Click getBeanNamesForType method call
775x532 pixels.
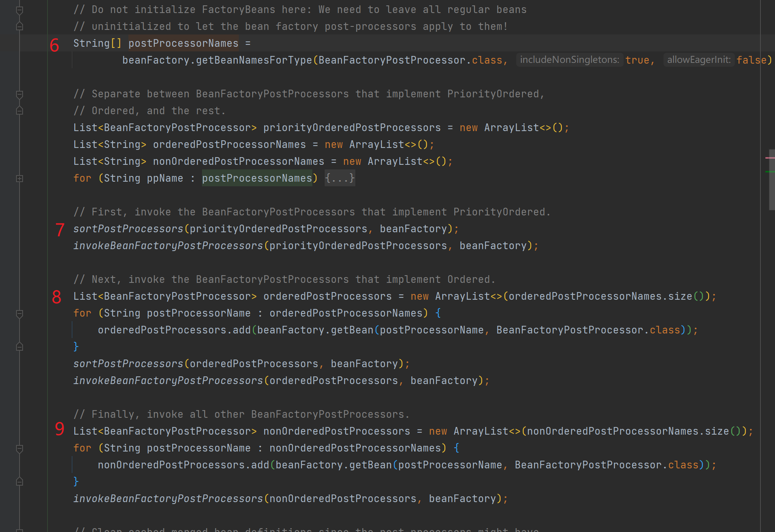tap(254, 60)
